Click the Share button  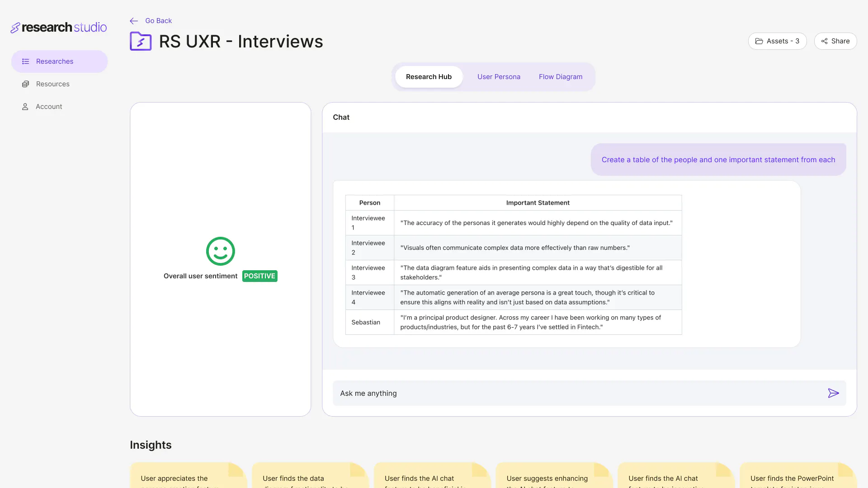point(835,41)
